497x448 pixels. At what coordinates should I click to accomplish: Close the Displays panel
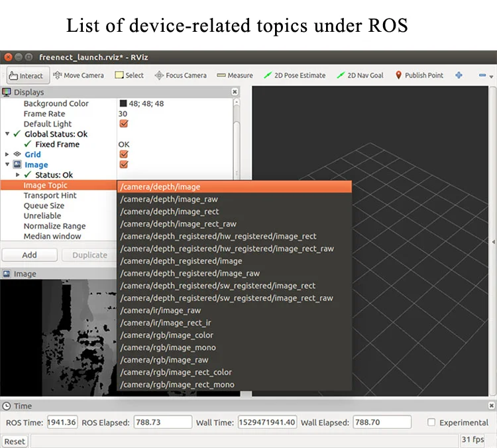235,92
